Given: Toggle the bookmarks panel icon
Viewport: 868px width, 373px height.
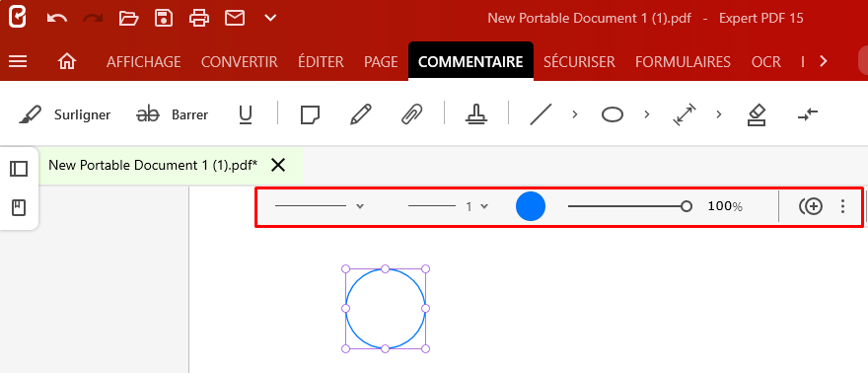Looking at the screenshot, I should (19, 208).
